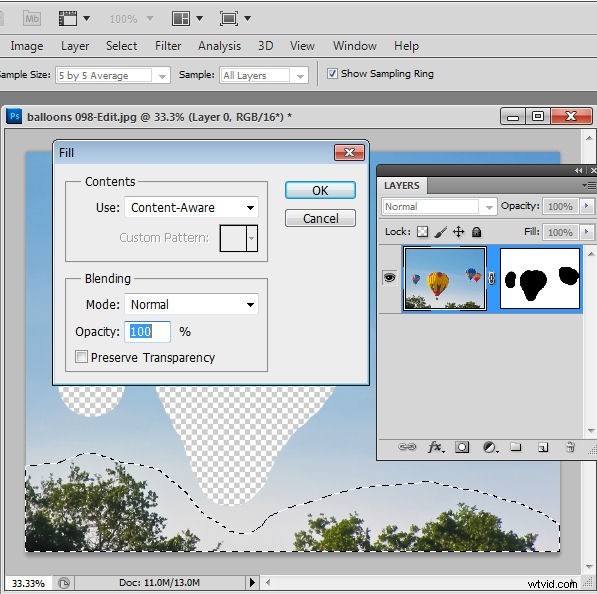Screen dimensions: 597x594
Task: Click the View Extras filmstrip icon
Action: pos(68,18)
